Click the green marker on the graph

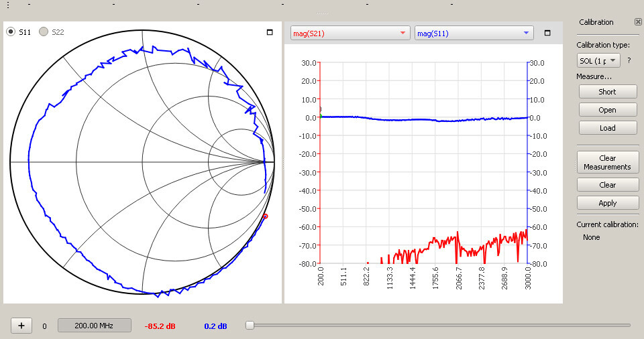pyautogui.click(x=321, y=117)
